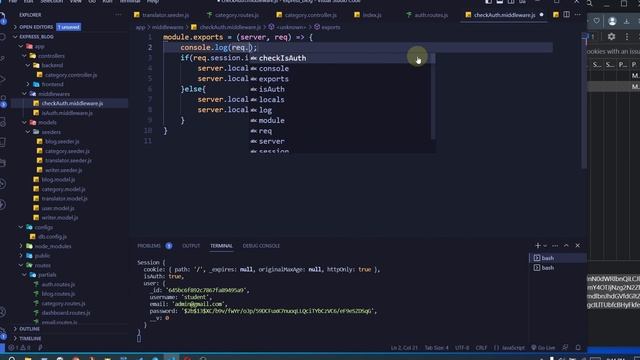640x360 pixels.
Task: Expand the Timeline section
Action: coord(30,338)
